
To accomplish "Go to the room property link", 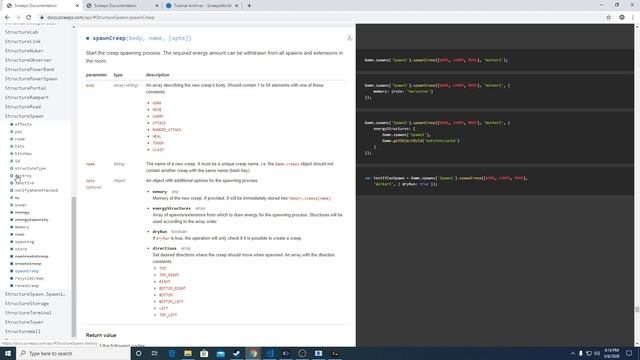I will pos(20,139).
